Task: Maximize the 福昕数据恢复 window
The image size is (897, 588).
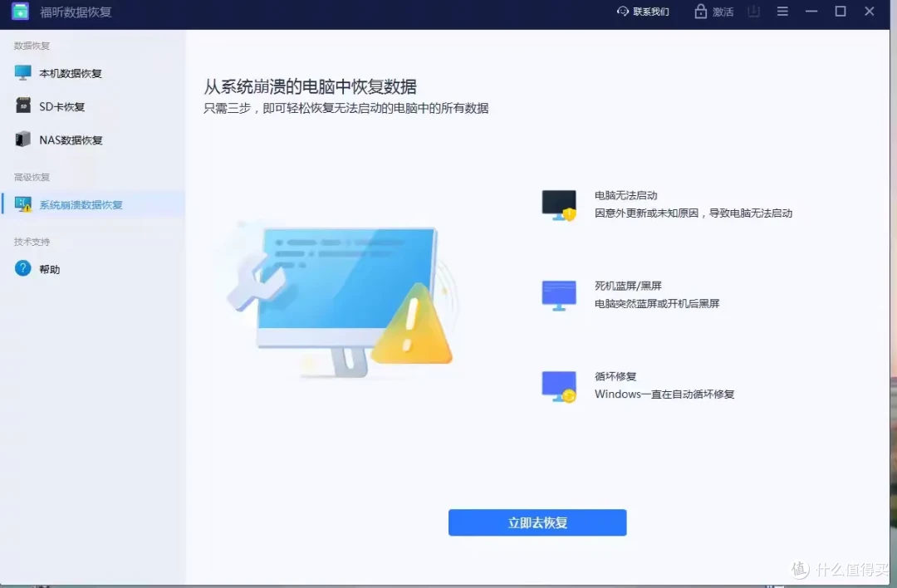Action: coord(841,12)
